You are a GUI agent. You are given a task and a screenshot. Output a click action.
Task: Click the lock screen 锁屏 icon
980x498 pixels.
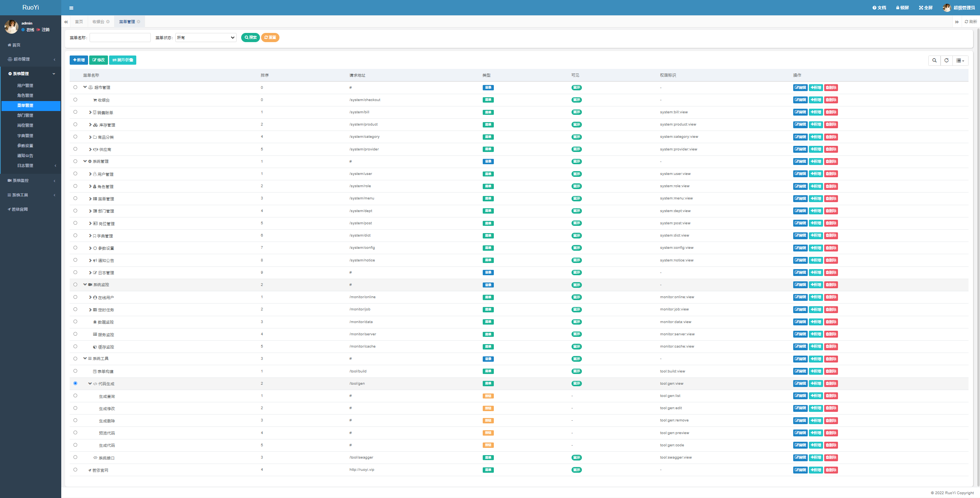coord(897,8)
